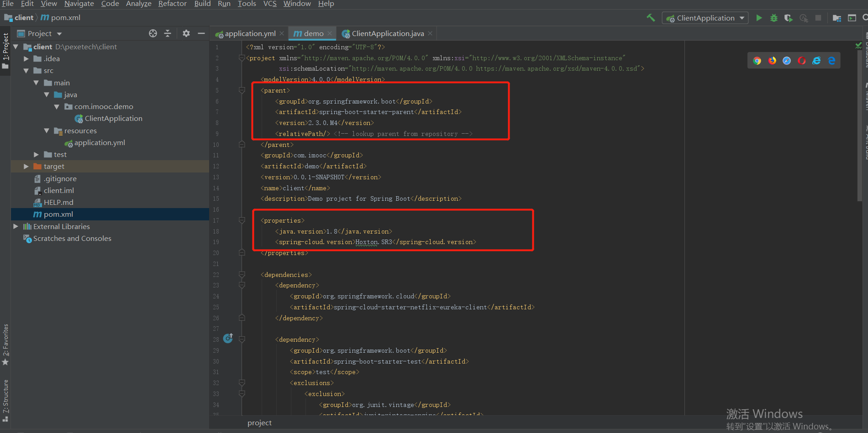
Task: Click the locate file target icon
Action: (153, 33)
